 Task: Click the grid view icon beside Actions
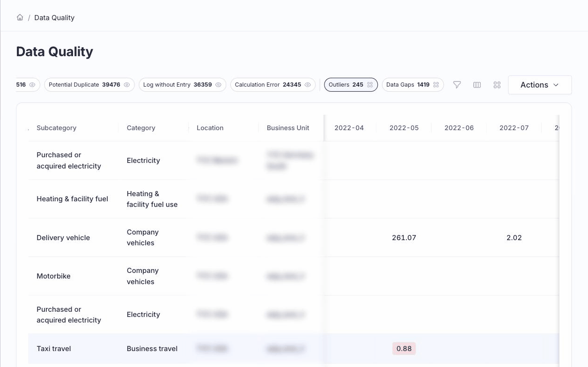click(497, 85)
